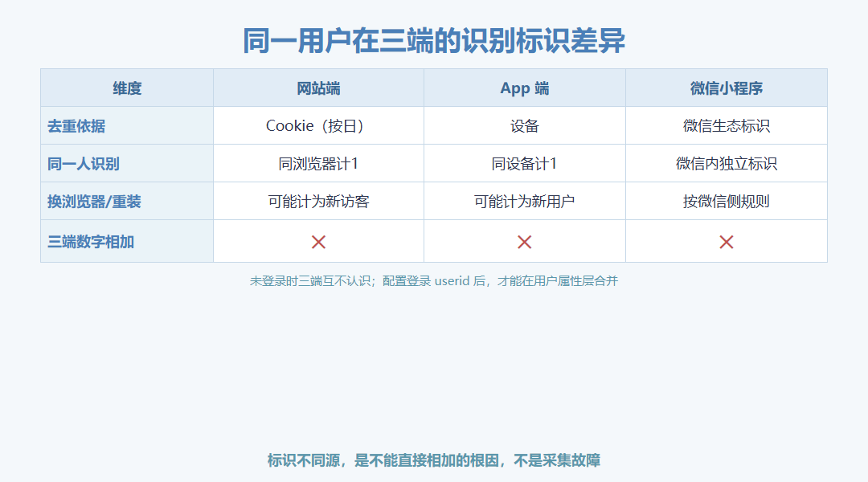Select the 网站端 column header
The image size is (868, 482).
[x=318, y=88]
